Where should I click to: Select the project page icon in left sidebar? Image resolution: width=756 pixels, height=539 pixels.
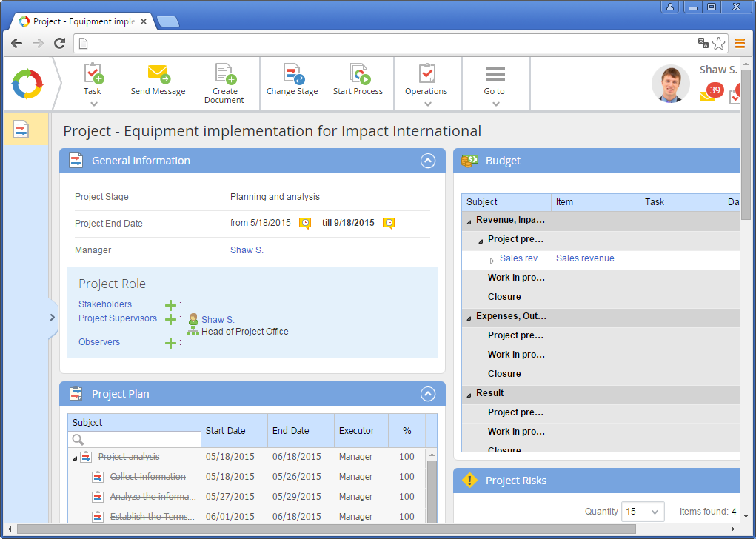point(21,130)
